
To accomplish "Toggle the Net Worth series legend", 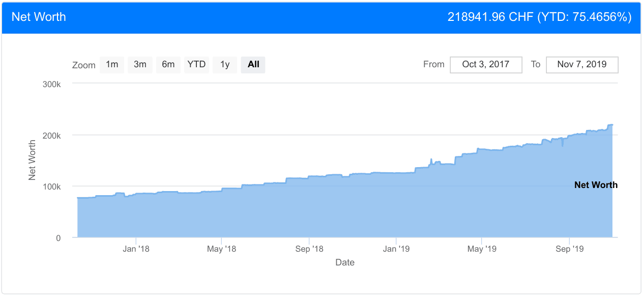I will point(596,185).
